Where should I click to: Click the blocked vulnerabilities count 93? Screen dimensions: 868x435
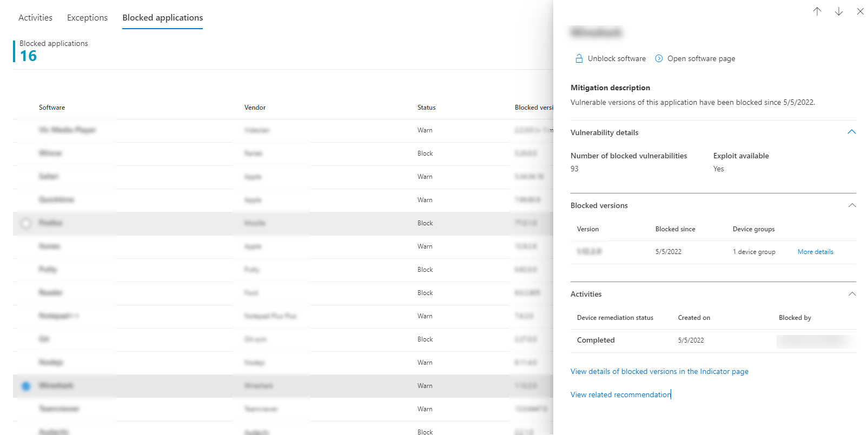(x=574, y=169)
